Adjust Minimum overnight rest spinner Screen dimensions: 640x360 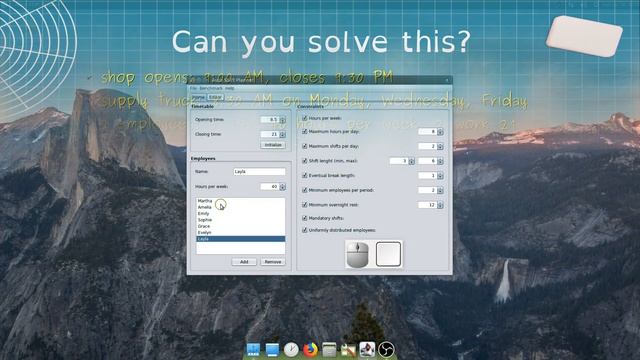coord(440,205)
